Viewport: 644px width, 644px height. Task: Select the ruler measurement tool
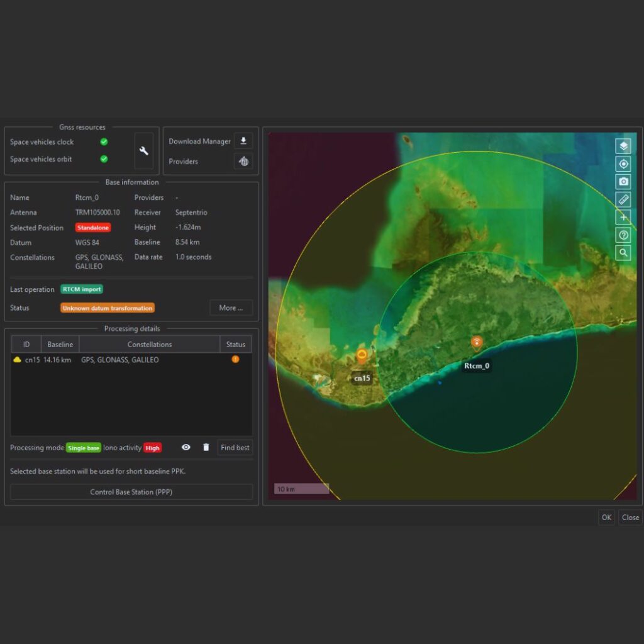pyautogui.click(x=623, y=200)
